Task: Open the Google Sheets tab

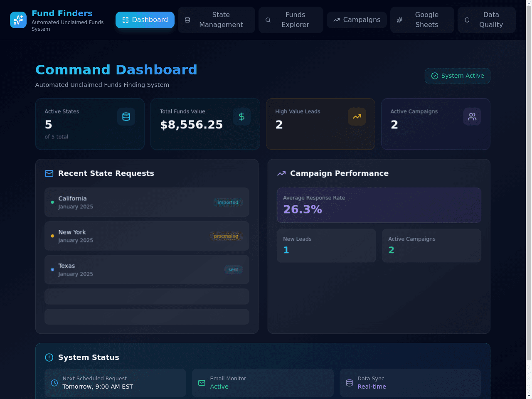Action: (422, 20)
